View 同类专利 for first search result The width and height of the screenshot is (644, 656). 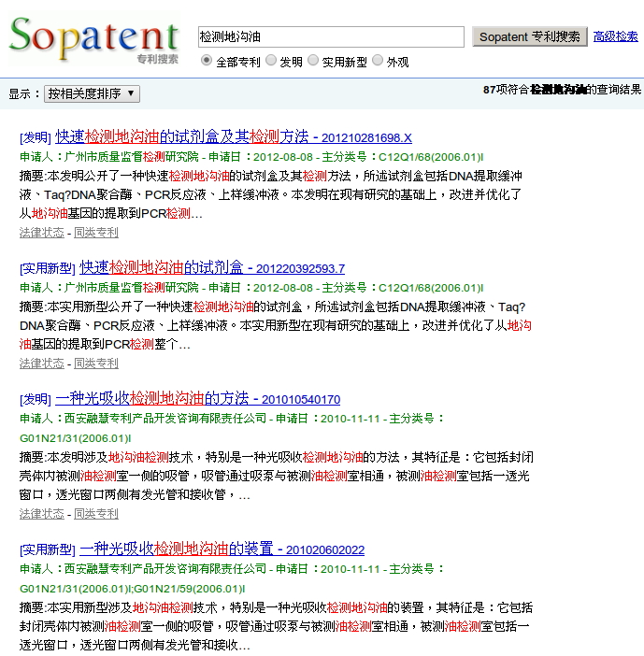[96, 233]
